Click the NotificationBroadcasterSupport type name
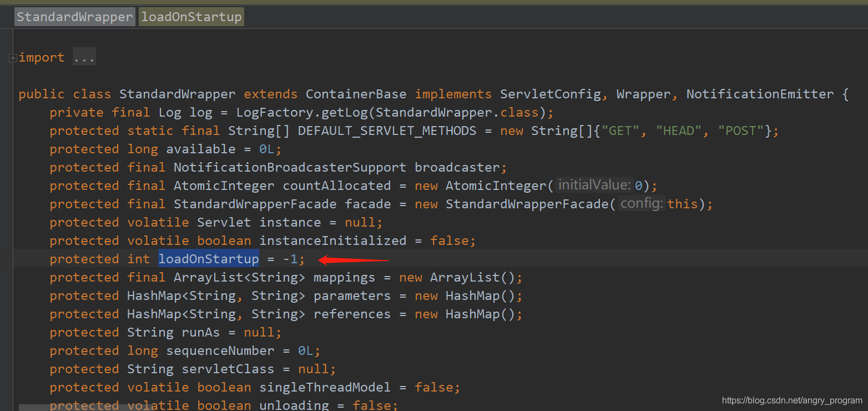Screen dimensions: 868x411 pos(290,167)
